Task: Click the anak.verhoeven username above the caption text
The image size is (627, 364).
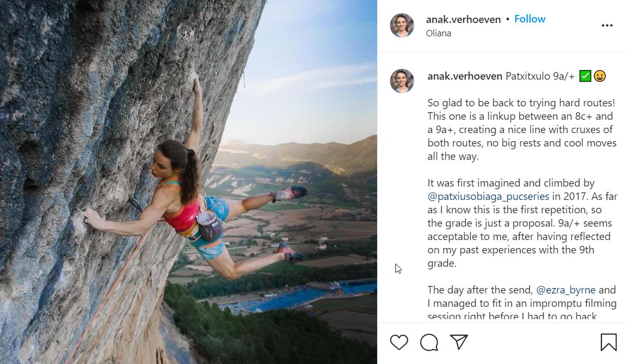Action: 464,76
